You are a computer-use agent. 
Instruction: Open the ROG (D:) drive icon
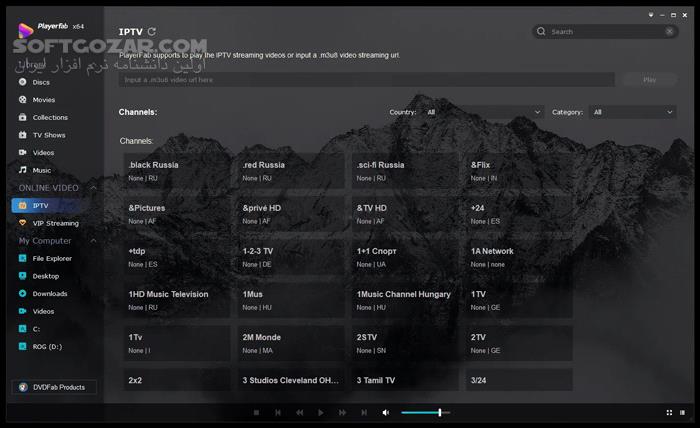tap(23, 346)
